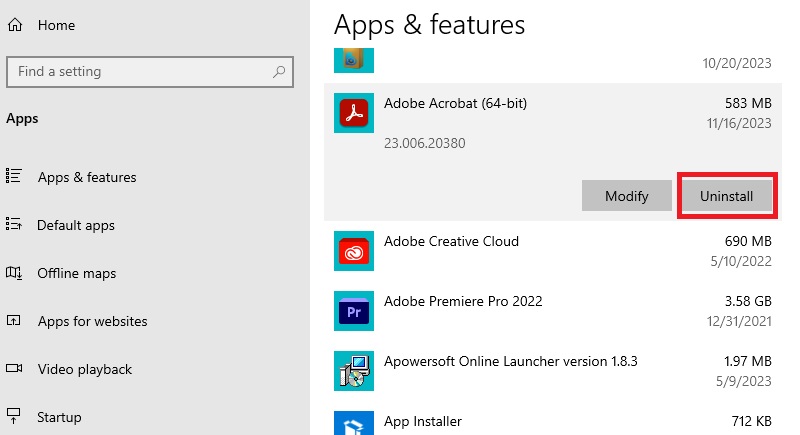Click the Home icon in the sidebar
Screen dimensions: 800x435
15,24
